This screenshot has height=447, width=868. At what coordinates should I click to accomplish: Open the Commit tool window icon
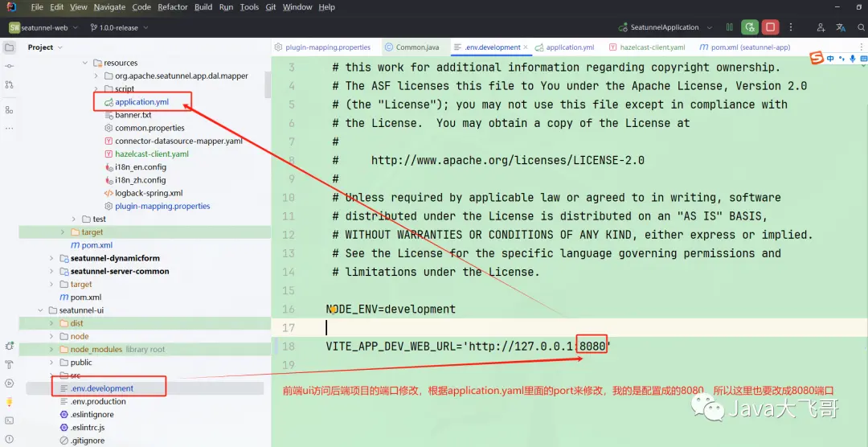coord(10,66)
